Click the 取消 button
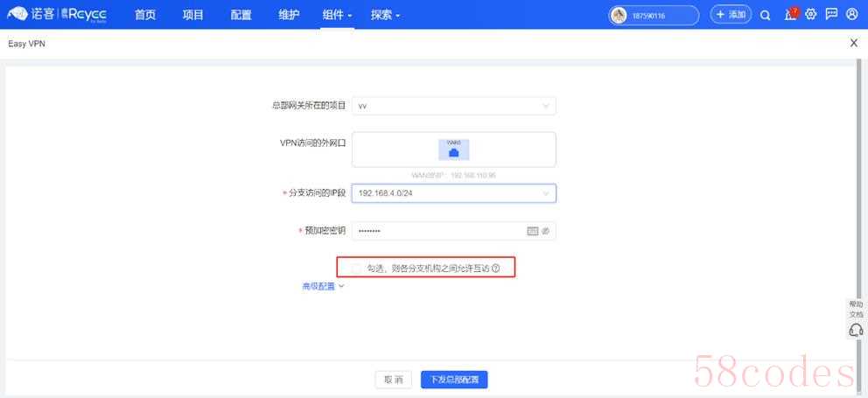Image resolution: width=868 pixels, height=398 pixels. click(x=394, y=380)
